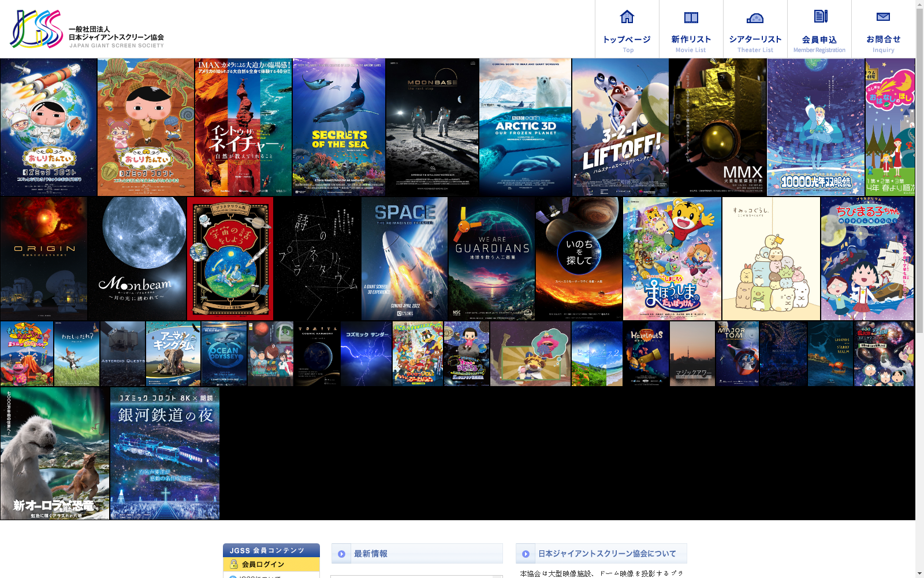924x578 pixels.
Task: Open おしりたんてい dinosaur poster
Action: click(146, 127)
